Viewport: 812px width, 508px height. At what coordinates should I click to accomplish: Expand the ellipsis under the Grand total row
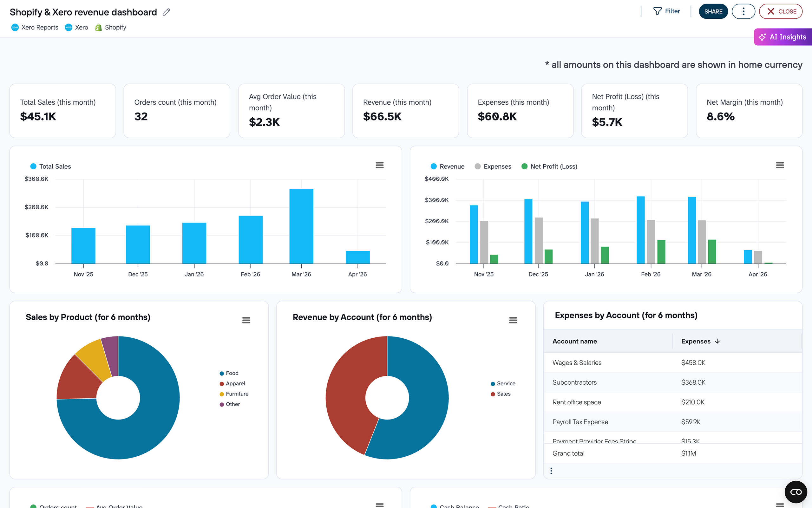tap(551, 470)
